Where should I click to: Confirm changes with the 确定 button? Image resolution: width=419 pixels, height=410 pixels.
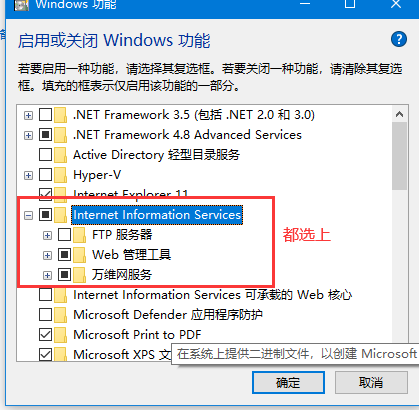[288, 382]
